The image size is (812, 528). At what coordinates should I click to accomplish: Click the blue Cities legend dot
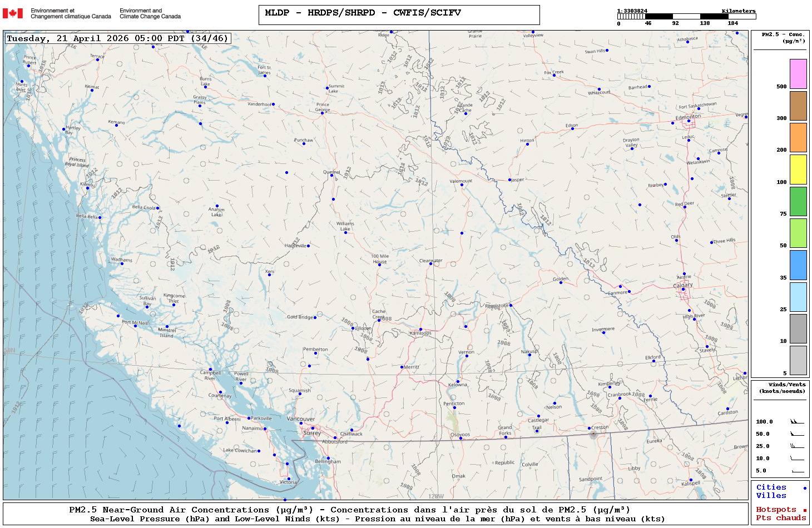click(804, 488)
